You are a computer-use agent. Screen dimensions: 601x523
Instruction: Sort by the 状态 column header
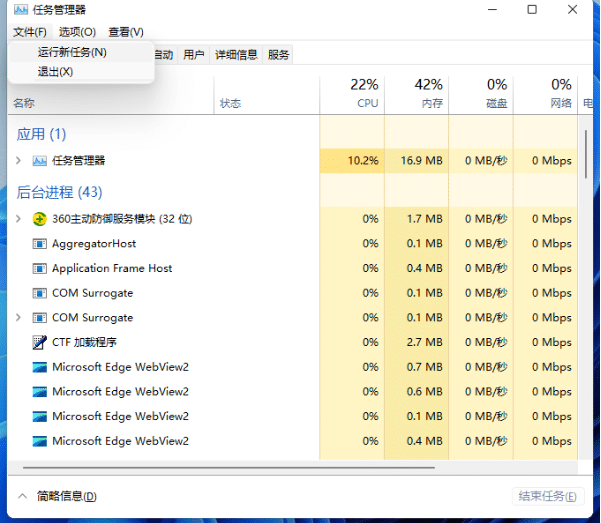tap(266, 95)
